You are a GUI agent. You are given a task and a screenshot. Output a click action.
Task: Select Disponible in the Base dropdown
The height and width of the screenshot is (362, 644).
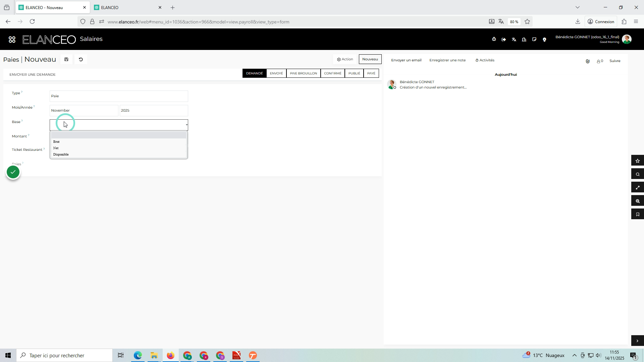[118, 155]
